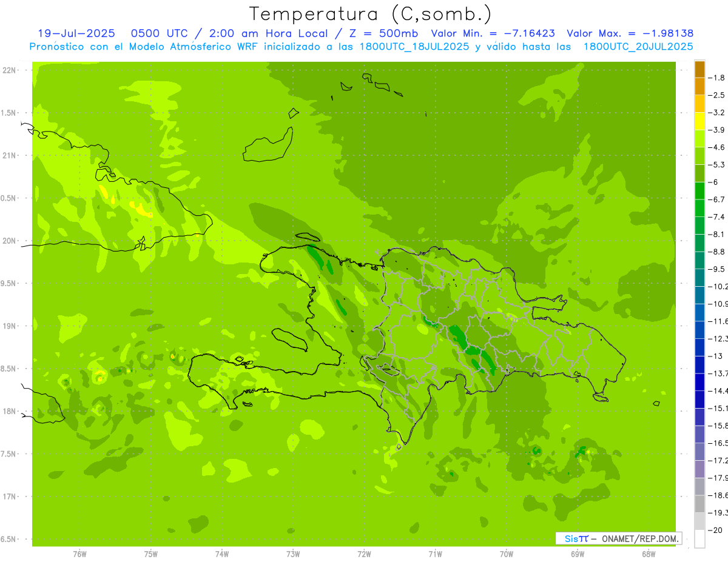728x562 pixels.
Task: Click the '-3.2' color scale label
Action: (716, 113)
